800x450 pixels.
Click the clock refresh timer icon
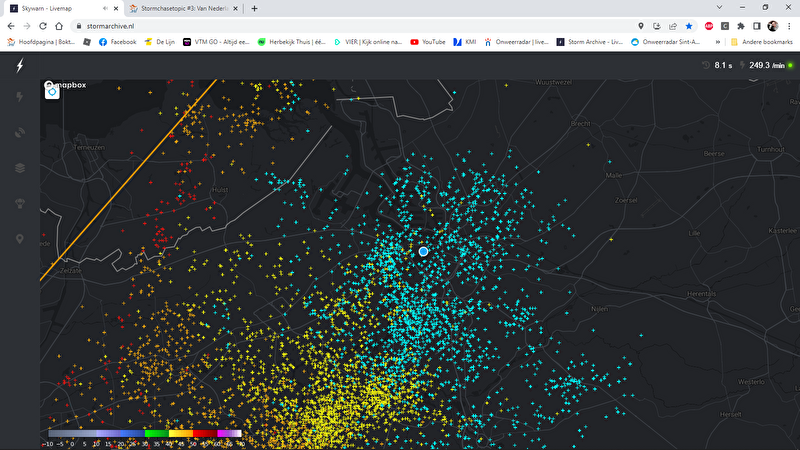(706, 65)
